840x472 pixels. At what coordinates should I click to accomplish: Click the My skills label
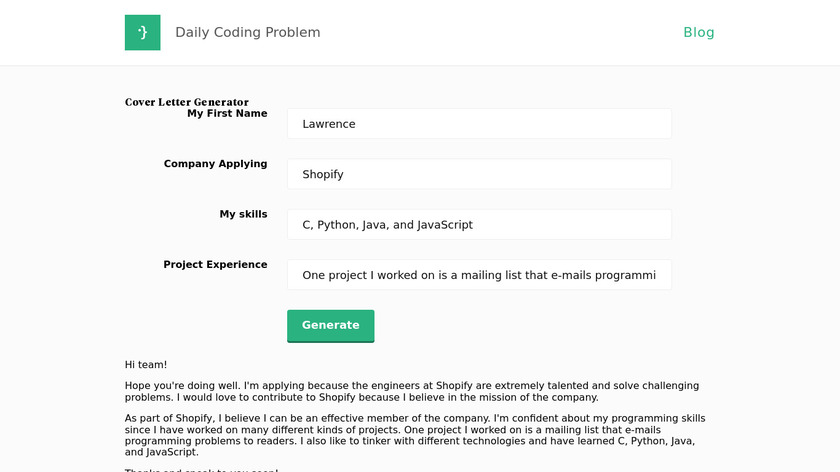click(243, 214)
